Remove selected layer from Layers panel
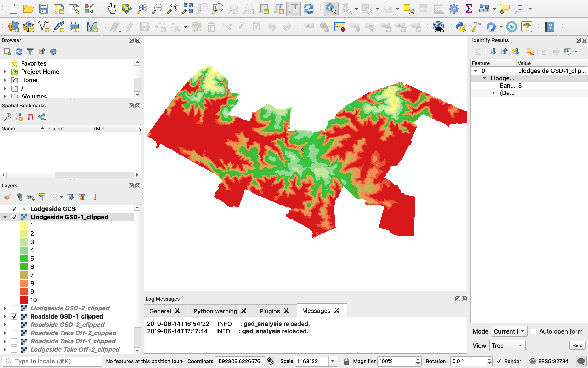 coord(93,197)
